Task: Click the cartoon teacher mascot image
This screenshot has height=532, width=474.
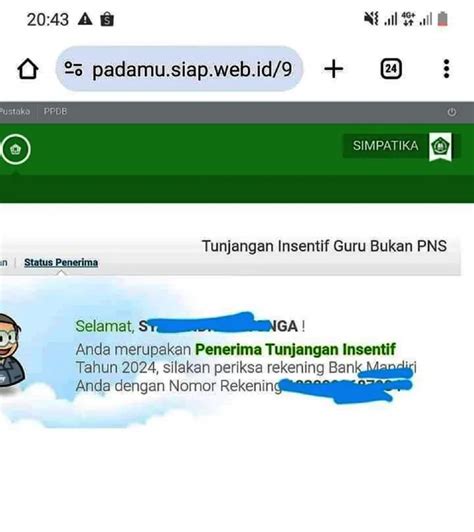Action: [x=12, y=354]
